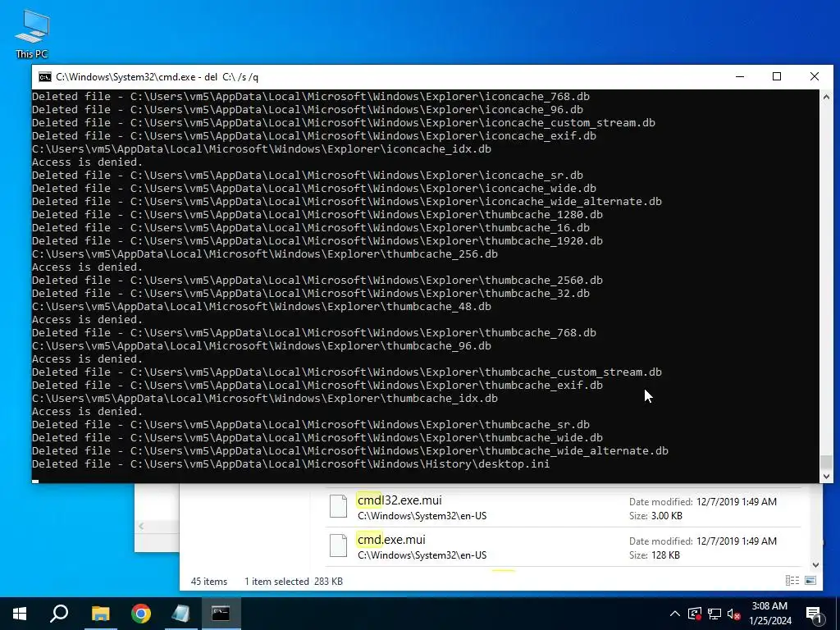This screenshot has width=840, height=630.
Task: Open the Windows Start menu
Action: (20, 614)
